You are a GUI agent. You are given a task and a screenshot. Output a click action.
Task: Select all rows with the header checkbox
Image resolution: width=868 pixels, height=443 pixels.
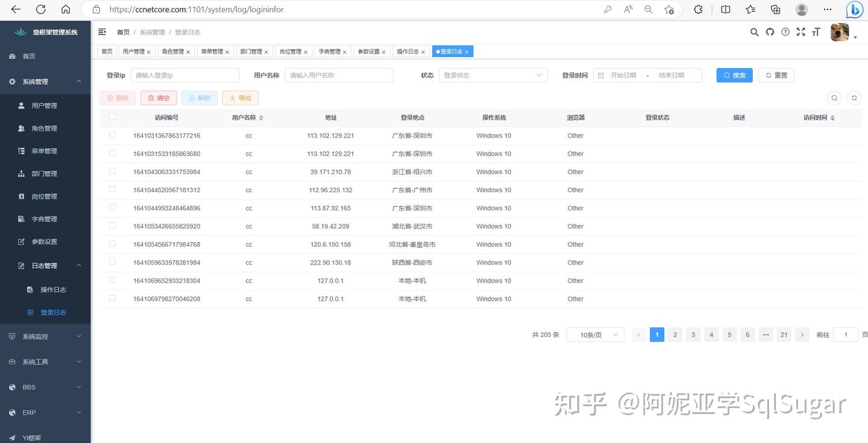tap(112, 117)
